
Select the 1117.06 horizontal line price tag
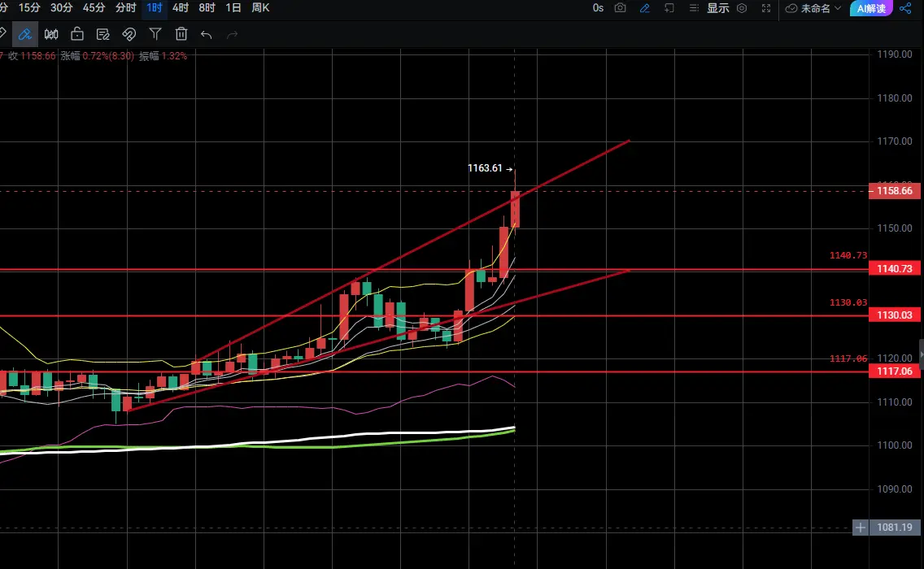point(895,371)
